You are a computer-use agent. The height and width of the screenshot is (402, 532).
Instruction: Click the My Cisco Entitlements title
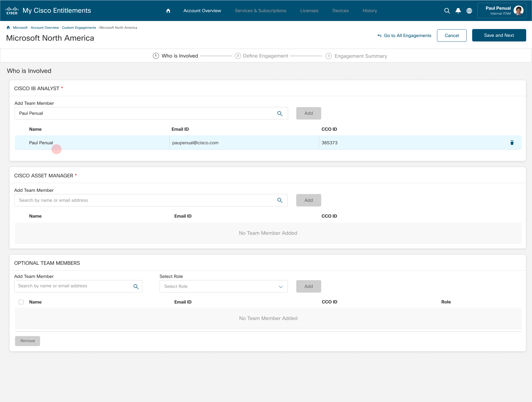57,11
